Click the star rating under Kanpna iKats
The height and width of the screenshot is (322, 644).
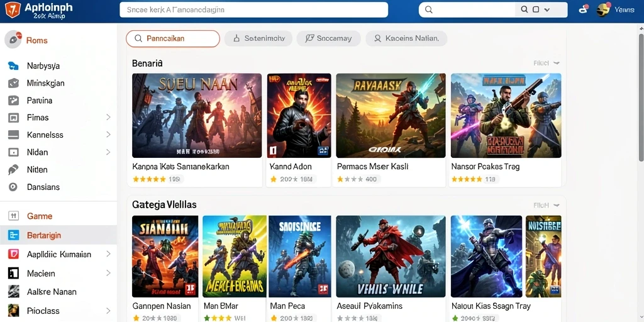(x=149, y=179)
